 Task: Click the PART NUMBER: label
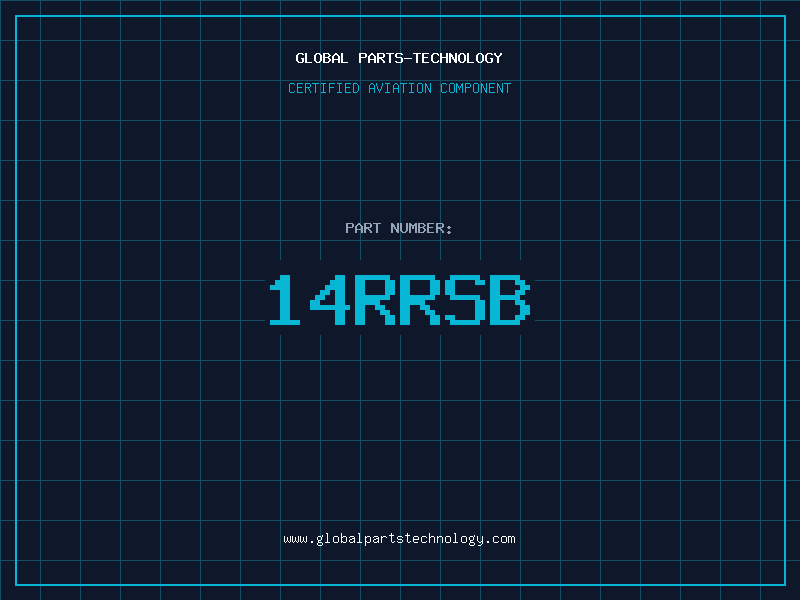[398, 228]
